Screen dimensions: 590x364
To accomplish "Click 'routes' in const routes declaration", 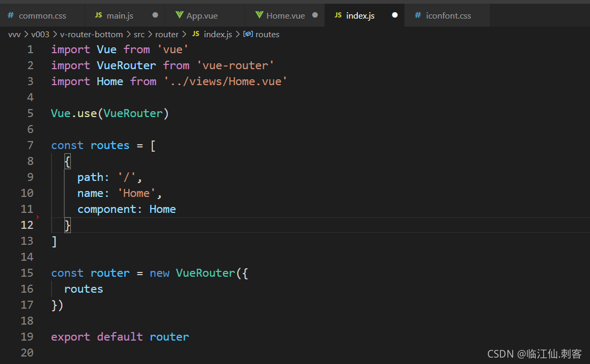I will coord(110,145).
